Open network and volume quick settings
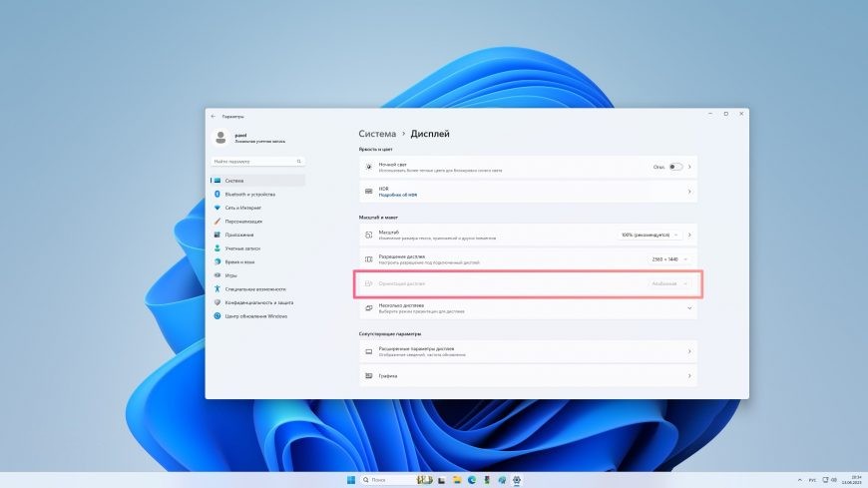868x488 pixels. pyautogui.click(x=829, y=480)
